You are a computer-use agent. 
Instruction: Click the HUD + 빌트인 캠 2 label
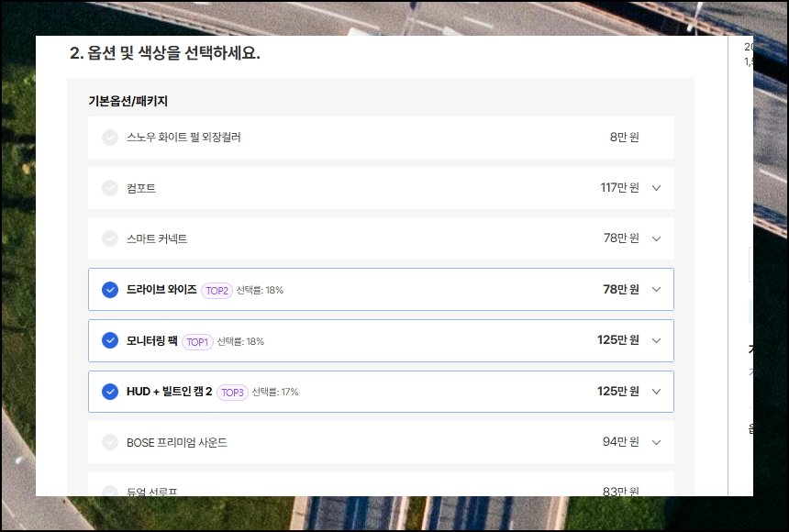pyautogui.click(x=169, y=392)
